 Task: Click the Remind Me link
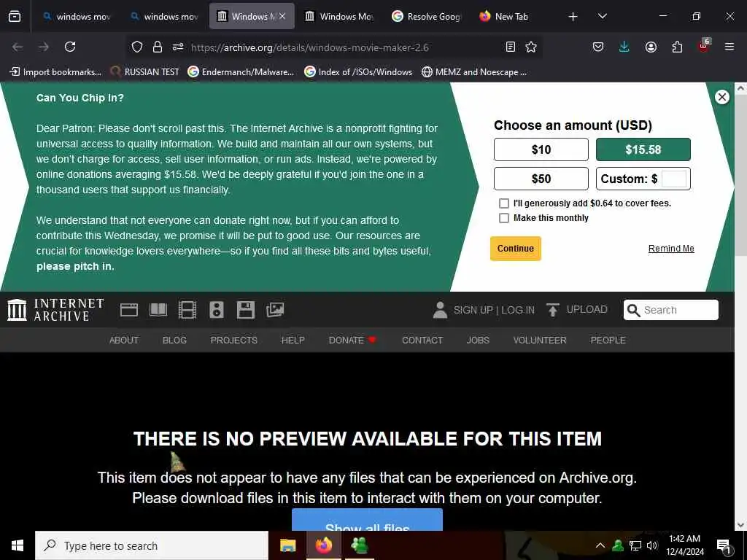671,249
